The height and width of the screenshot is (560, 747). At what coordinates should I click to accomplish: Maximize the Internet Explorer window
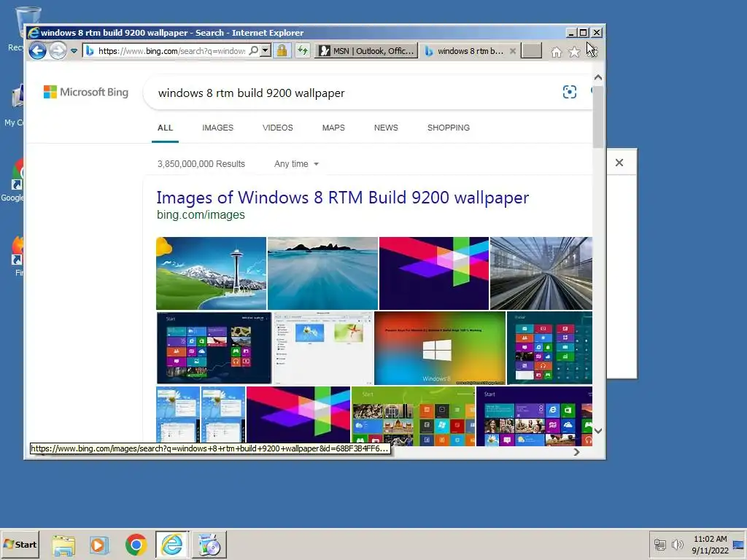pos(584,32)
